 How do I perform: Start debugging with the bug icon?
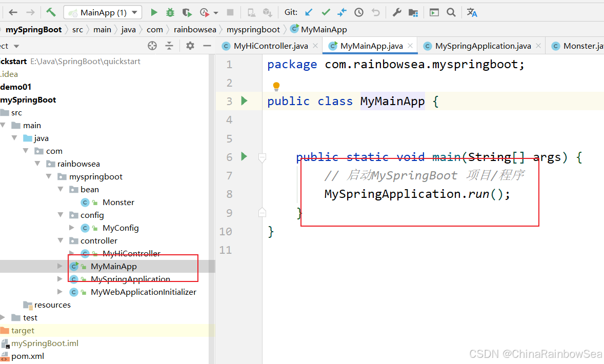pyautogui.click(x=170, y=12)
